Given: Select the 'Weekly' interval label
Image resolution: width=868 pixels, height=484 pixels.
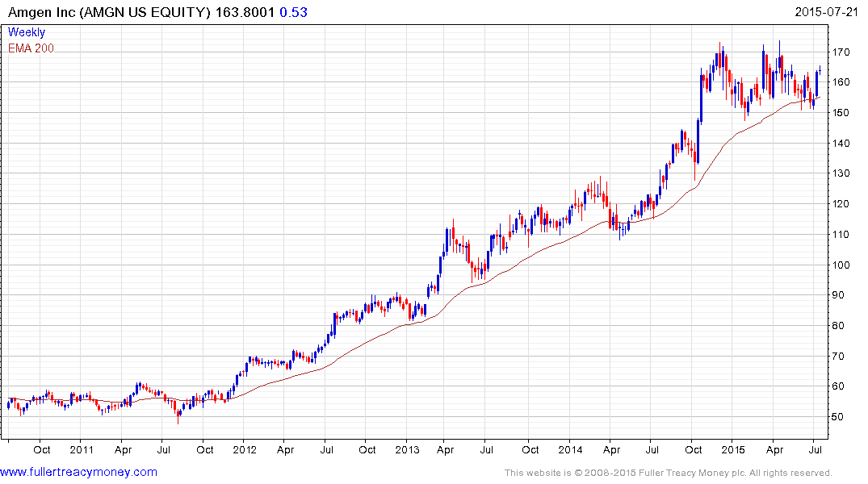Looking at the screenshot, I should [x=27, y=32].
